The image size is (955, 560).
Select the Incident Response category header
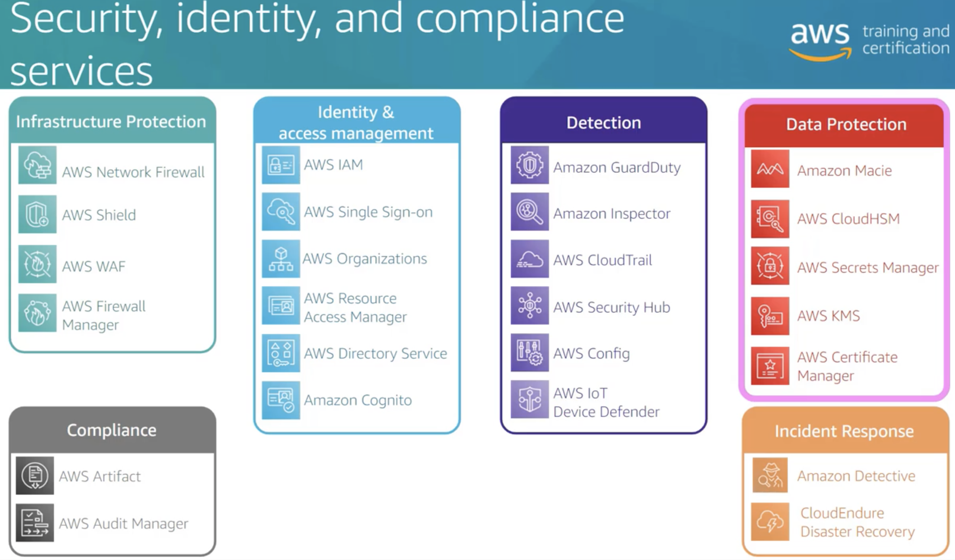tap(846, 430)
